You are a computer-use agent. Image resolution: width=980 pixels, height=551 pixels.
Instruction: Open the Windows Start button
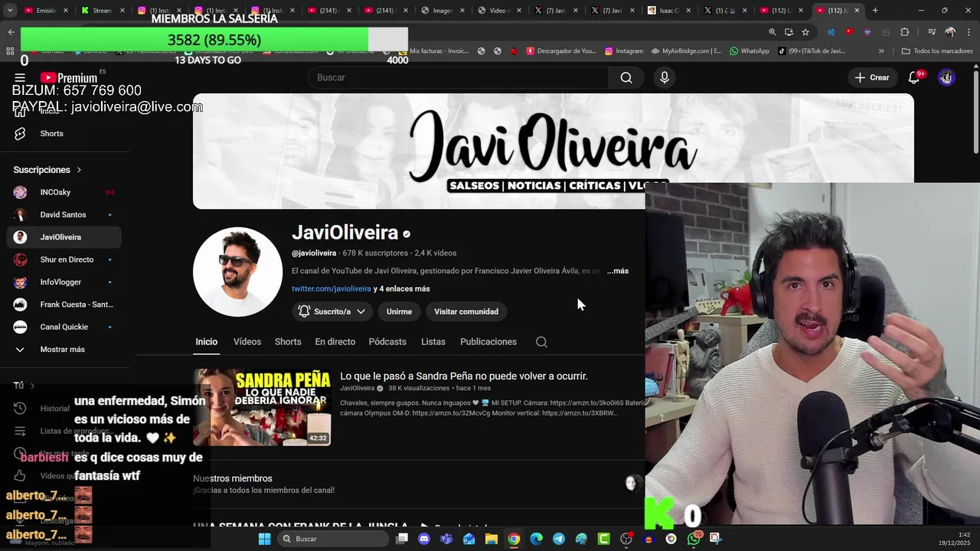(264, 539)
